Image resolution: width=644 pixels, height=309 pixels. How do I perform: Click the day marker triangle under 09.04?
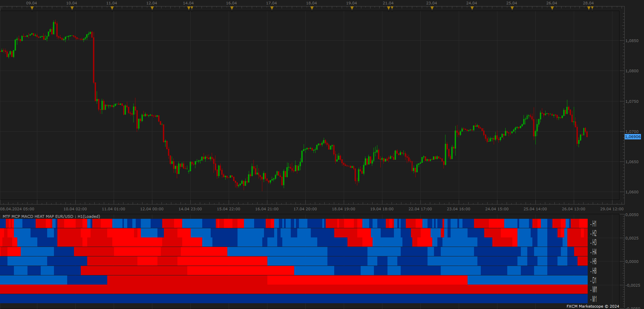tap(32, 8)
